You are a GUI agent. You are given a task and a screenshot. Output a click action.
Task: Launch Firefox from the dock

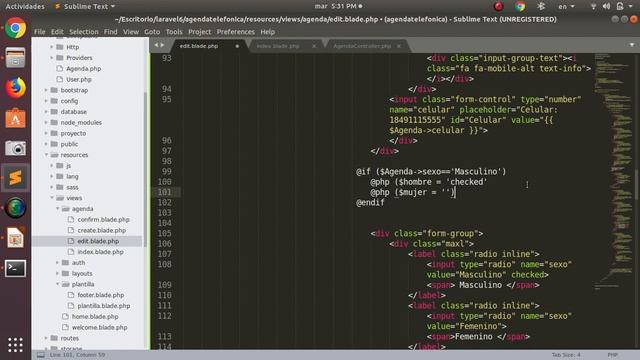pyautogui.click(x=16, y=88)
